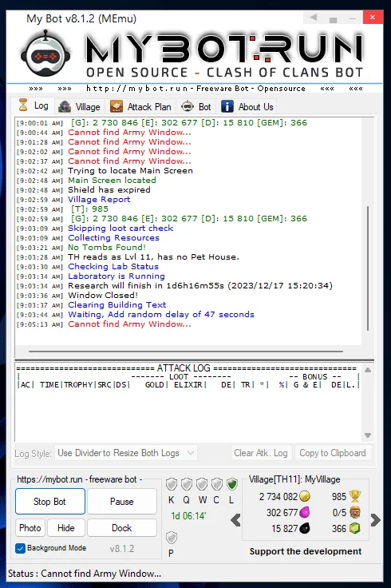Click 'Laboratory is Running' log entry

(x=117, y=276)
